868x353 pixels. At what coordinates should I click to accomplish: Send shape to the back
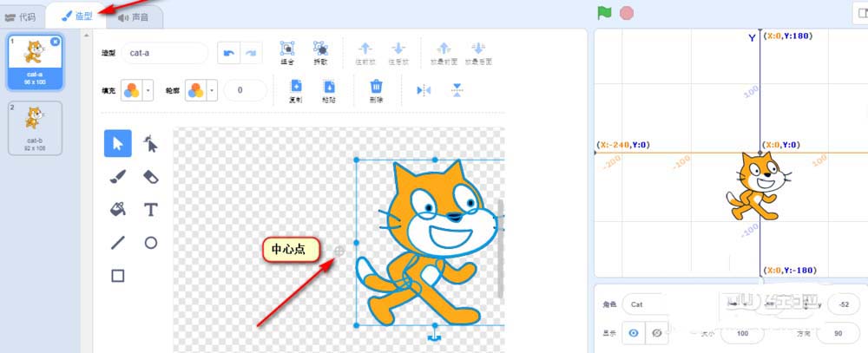point(478,53)
